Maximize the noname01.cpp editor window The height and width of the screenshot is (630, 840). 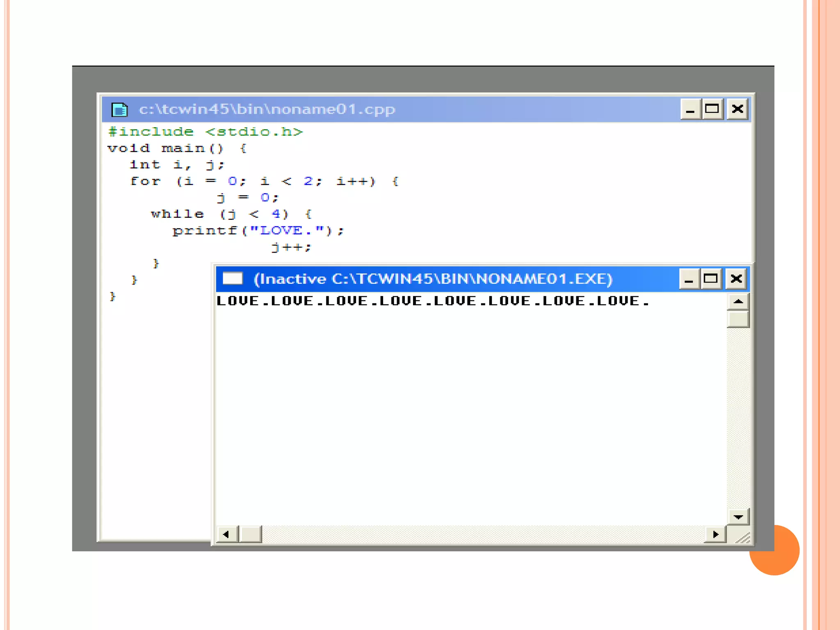(712, 109)
